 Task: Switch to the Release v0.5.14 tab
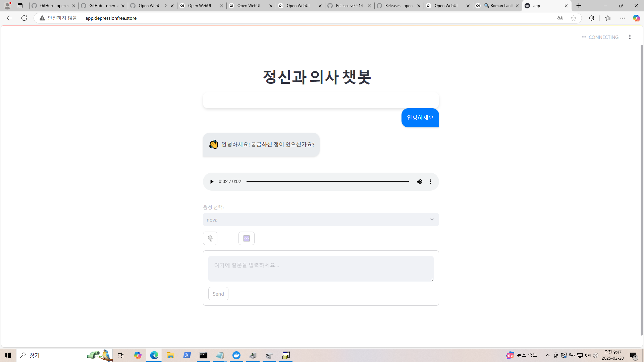tap(349, 6)
